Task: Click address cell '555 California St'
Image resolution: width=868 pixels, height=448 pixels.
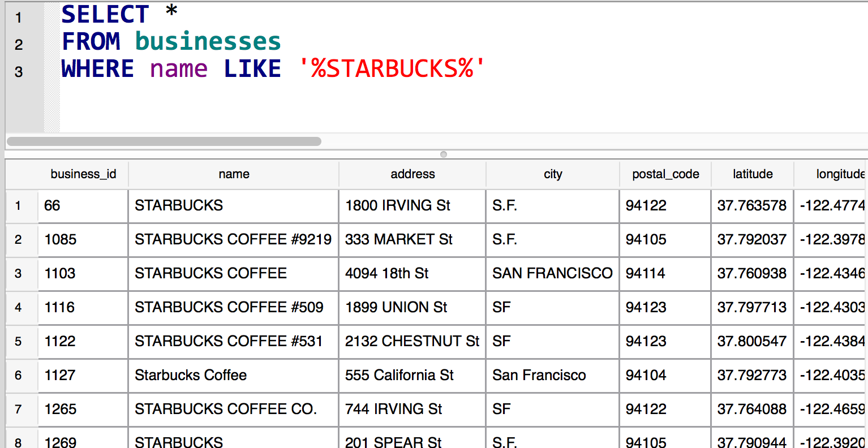Action: pyautogui.click(x=412, y=376)
